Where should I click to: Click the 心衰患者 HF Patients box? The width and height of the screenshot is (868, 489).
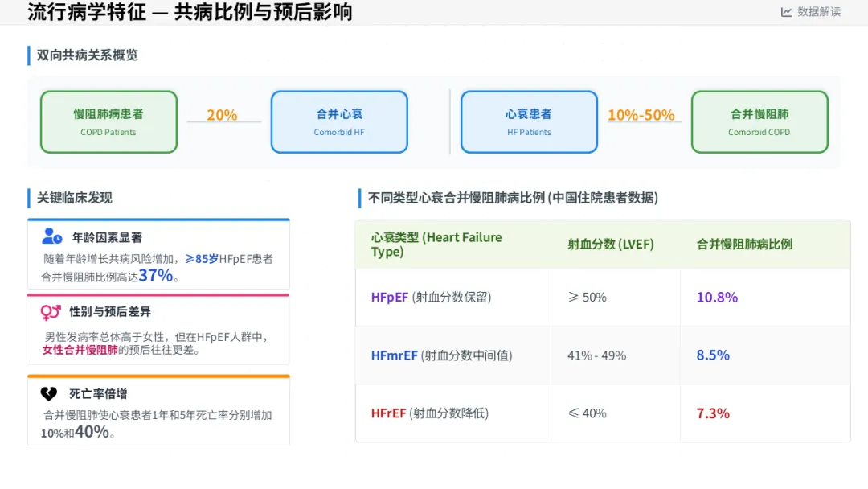pos(529,121)
